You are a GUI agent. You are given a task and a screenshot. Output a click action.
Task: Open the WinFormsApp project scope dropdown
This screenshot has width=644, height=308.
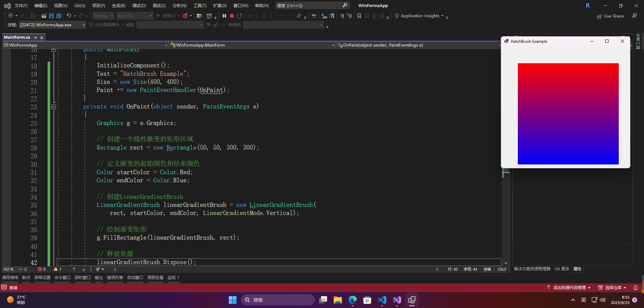pyautogui.click(x=85, y=45)
